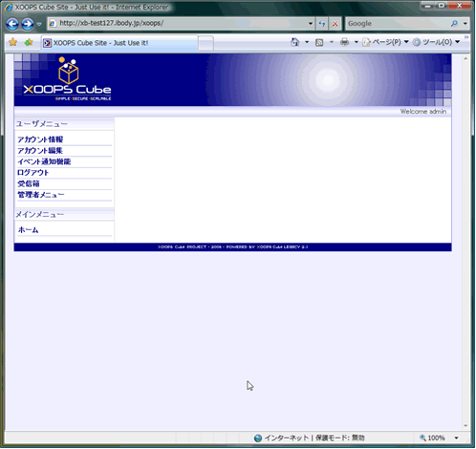476x449 pixels.
Task: Click the RSS feeds icon
Action: coord(319,42)
